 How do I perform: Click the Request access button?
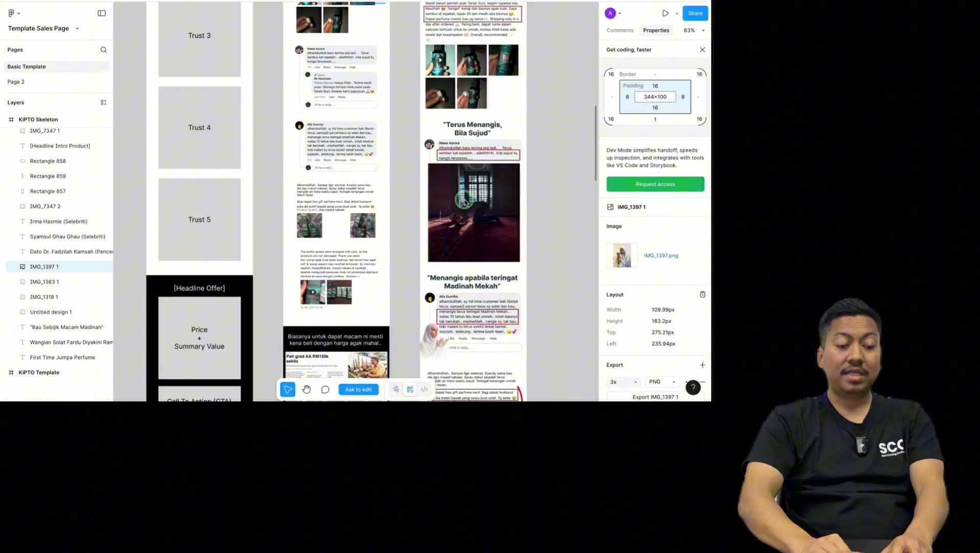pyautogui.click(x=655, y=184)
